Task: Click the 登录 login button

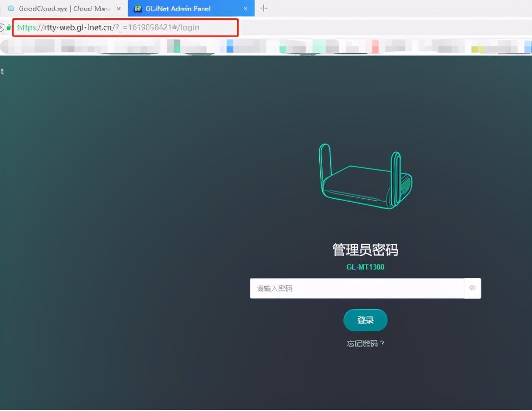Action: click(365, 320)
